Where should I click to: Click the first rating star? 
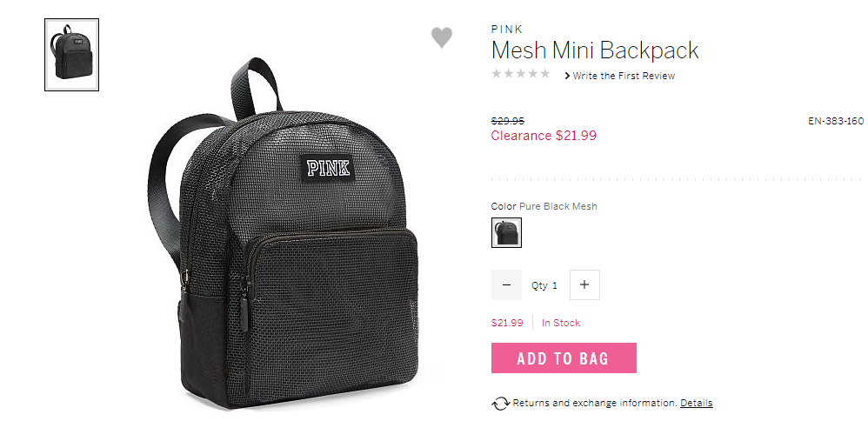click(497, 74)
